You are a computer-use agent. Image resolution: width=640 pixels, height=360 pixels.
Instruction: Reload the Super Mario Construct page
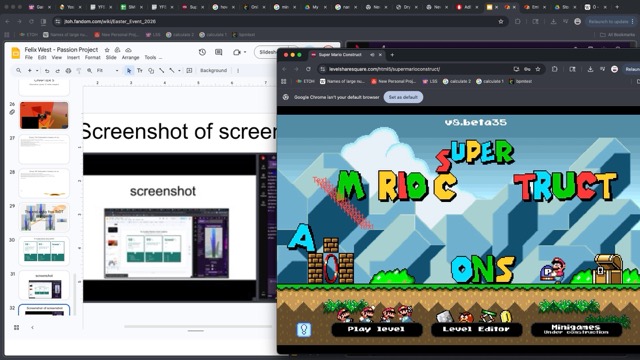pyautogui.click(x=308, y=69)
